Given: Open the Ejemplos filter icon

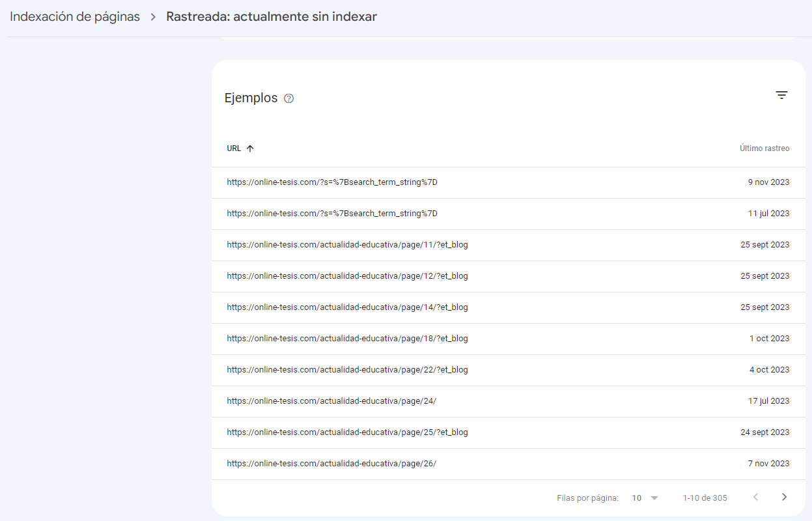Looking at the screenshot, I should [781, 95].
